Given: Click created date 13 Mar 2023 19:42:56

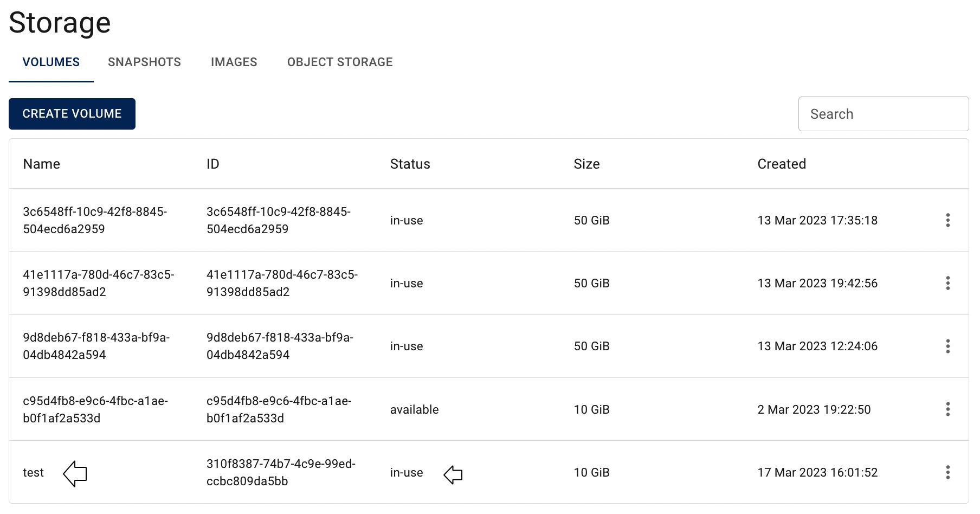Looking at the screenshot, I should (x=817, y=283).
